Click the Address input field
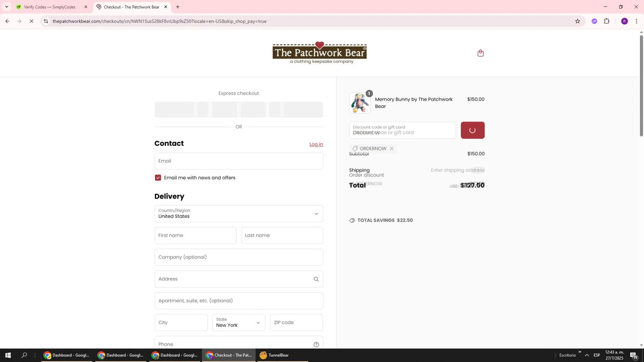 pyautogui.click(x=239, y=279)
